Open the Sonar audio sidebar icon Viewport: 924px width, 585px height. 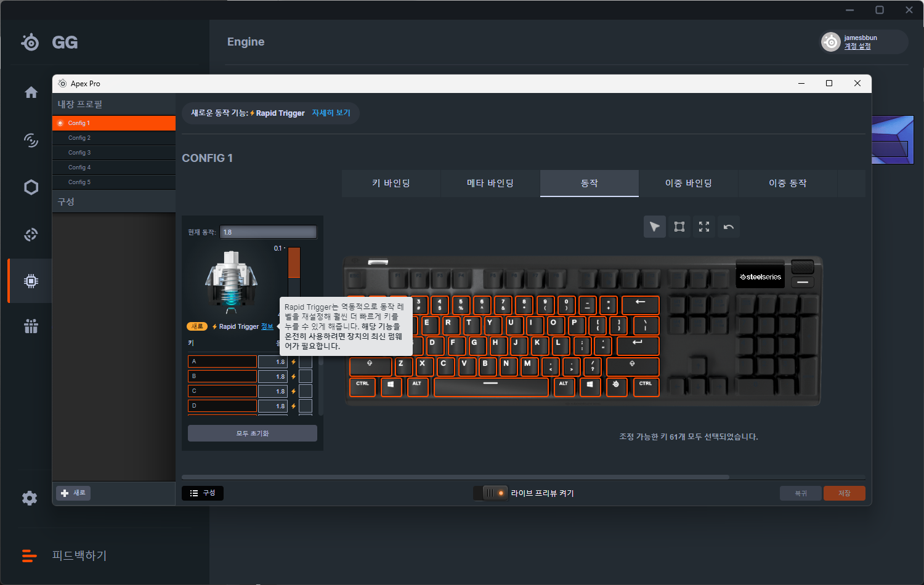click(x=31, y=140)
